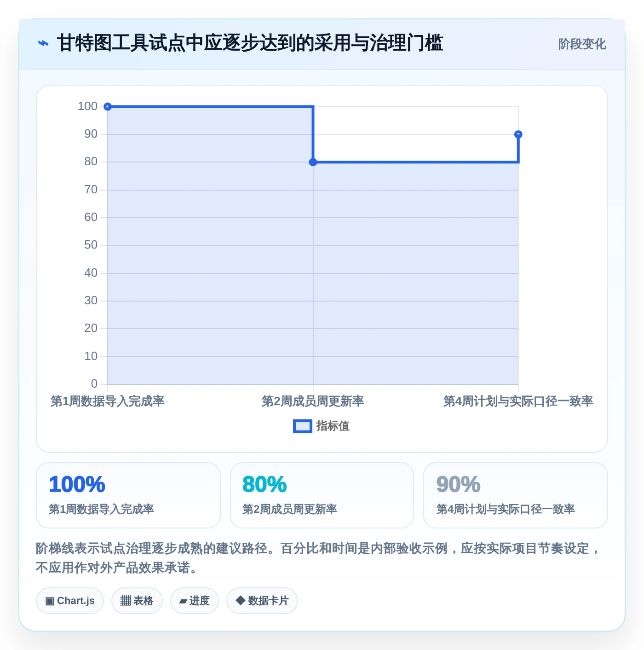Image resolution: width=644 pixels, height=650 pixels.
Task: Open the 90% 第4周计划与实际口径一致率 card
Action: point(516,495)
